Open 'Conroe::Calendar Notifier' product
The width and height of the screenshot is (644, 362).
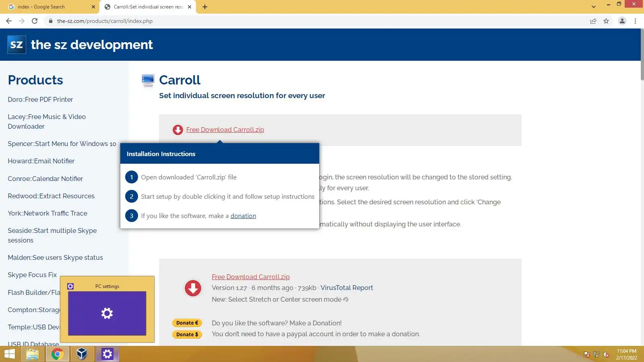point(45,179)
